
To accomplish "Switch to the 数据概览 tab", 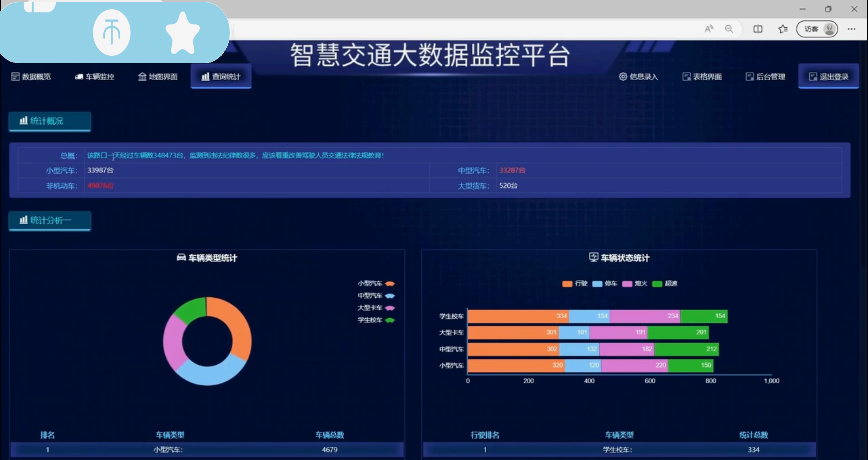I will click(31, 77).
